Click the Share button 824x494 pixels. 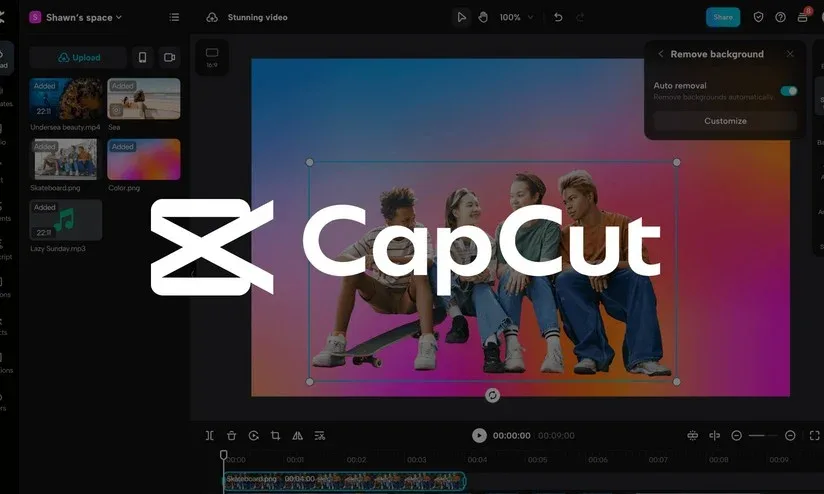pyautogui.click(x=723, y=17)
